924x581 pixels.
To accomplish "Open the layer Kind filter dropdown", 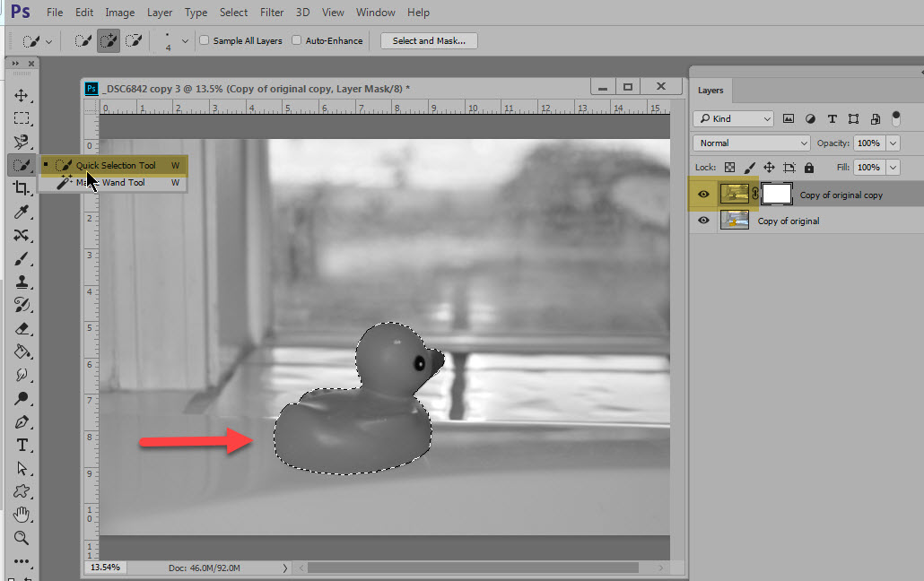I will click(733, 118).
